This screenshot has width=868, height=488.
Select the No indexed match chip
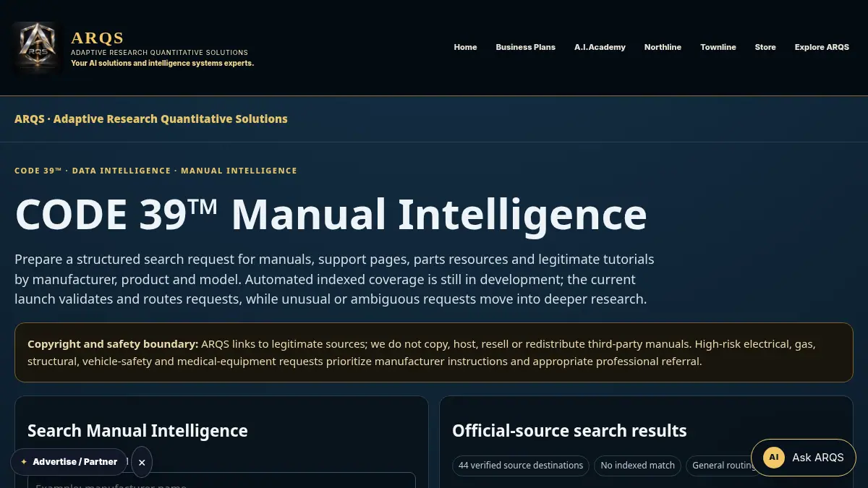[x=638, y=466]
